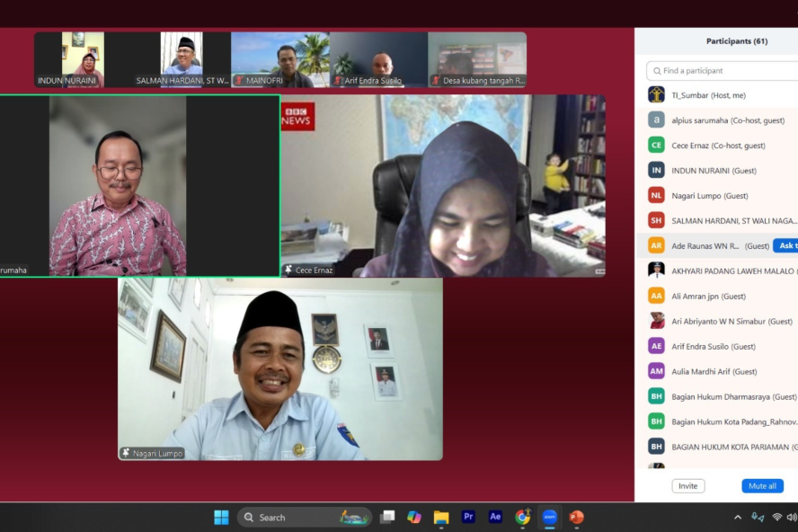Viewport: 798px width, 532px height.
Task: Click the Zoom app taskbar icon
Action: point(549,517)
